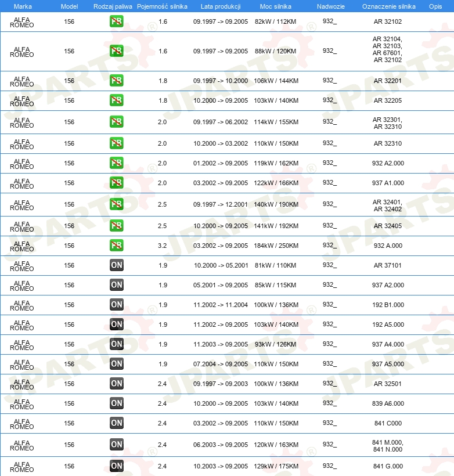Click the Nadwozie column header
454x476 pixels.
(331, 6)
